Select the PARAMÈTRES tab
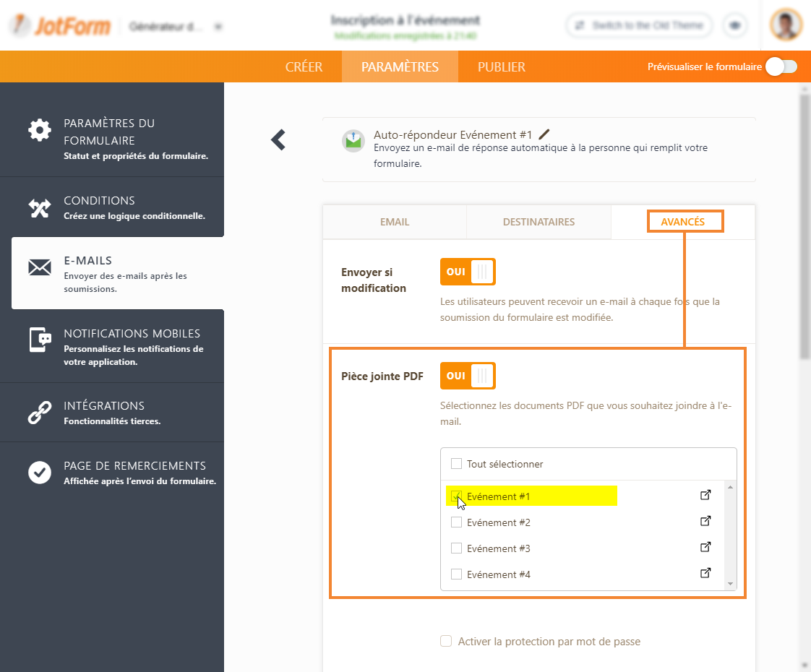811x672 pixels. point(400,66)
